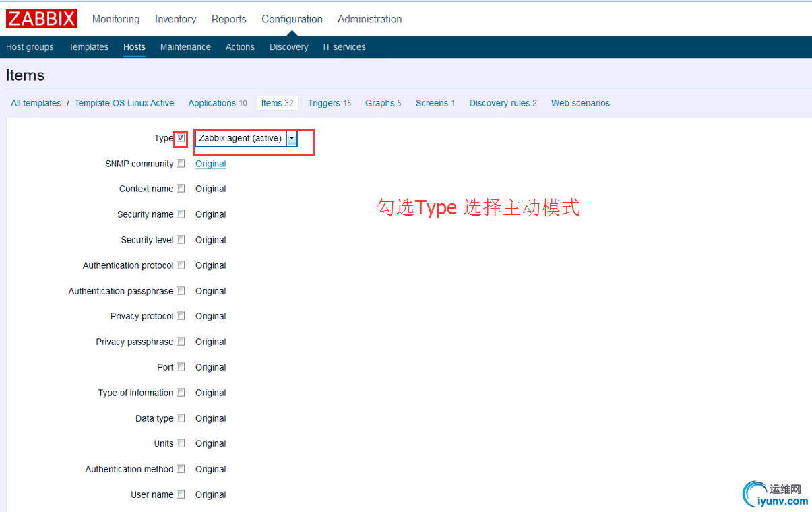The height and width of the screenshot is (512, 812).
Task: Enable the Units checkbox
Action: pyautogui.click(x=181, y=443)
